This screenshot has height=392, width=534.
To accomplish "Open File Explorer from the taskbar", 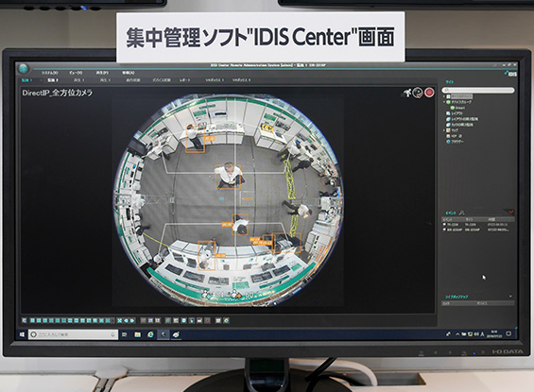I will tap(137, 334).
